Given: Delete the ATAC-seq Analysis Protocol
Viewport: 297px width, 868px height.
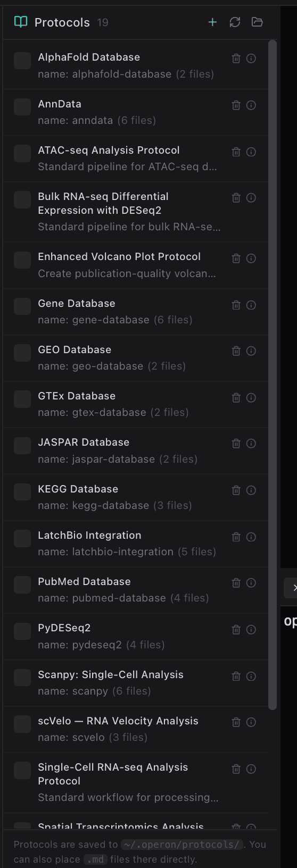Looking at the screenshot, I should point(236,152).
